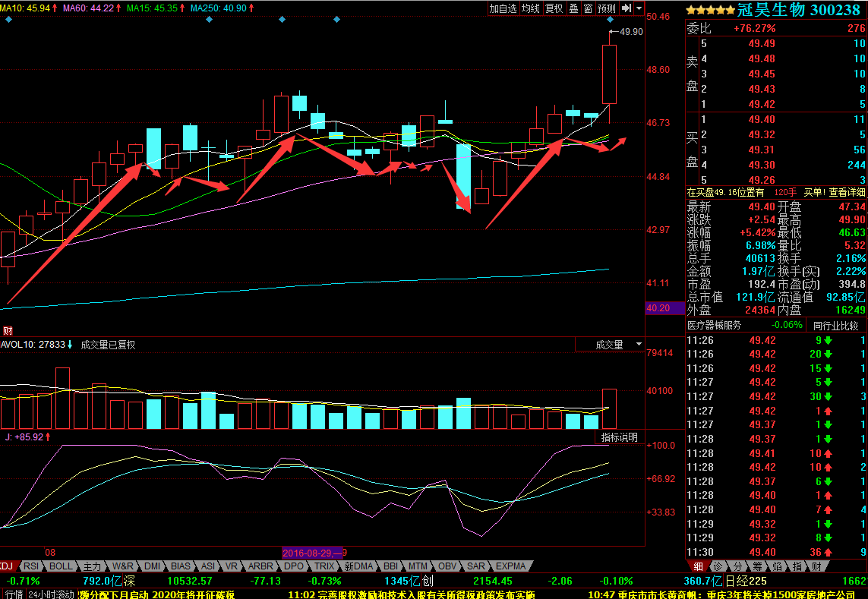Image resolution: width=868 pixels, height=599 pixels.
Task: Click the five-star rating icons
Action: point(710,11)
